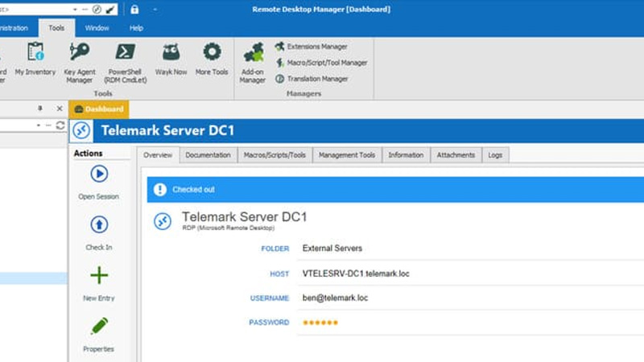Open Attachments tab
644x362 pixels.
coord(456,155)
